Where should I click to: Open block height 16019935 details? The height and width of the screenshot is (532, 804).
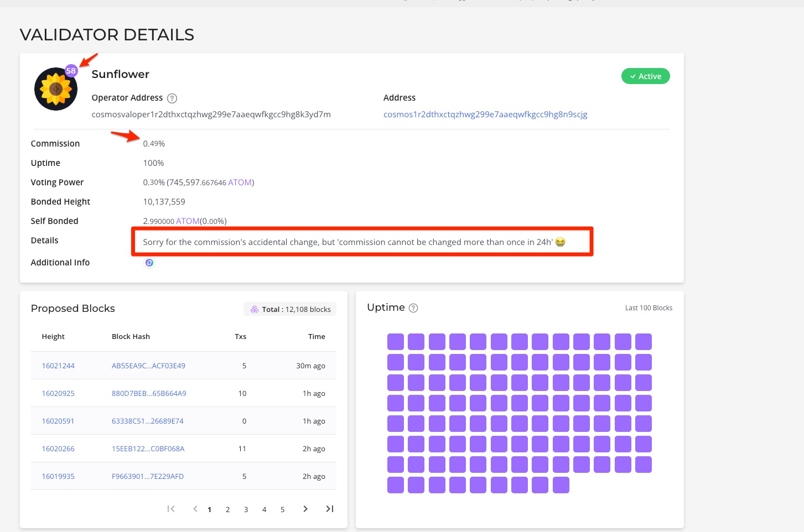(58, 476)
